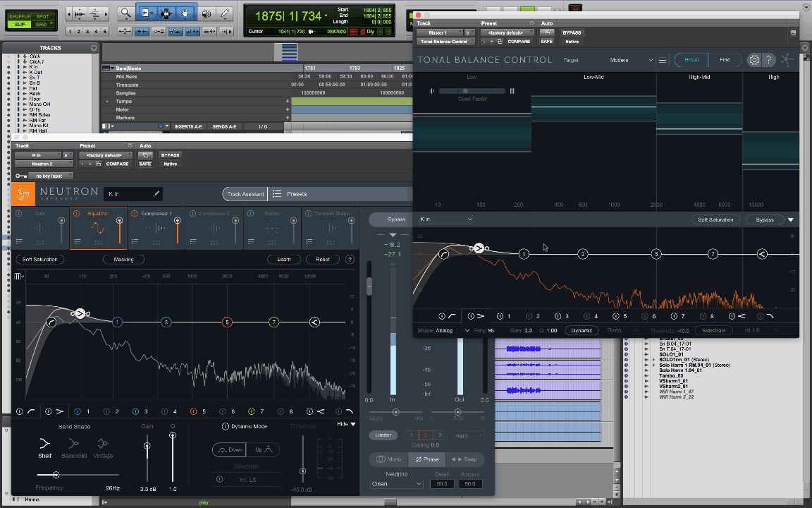This screenshot has width=812, height=508.
Task: Select the Selector waveform tool
Action: [166, 13]
